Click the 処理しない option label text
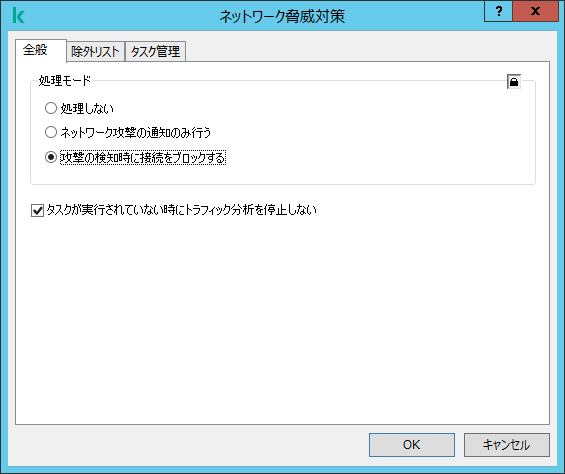The width and height of the screenshot is (565, 474). point(87,108)
